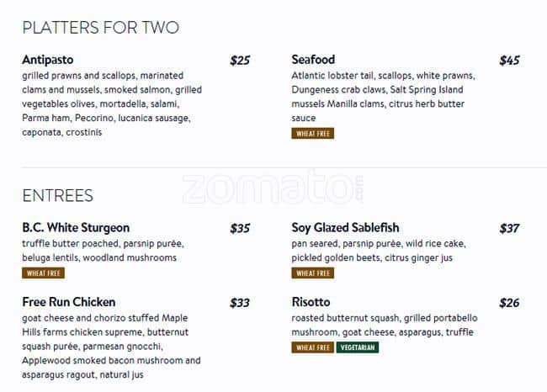Click the $26 Risotto price
The image size is (547, 392).
pos(509,303)
